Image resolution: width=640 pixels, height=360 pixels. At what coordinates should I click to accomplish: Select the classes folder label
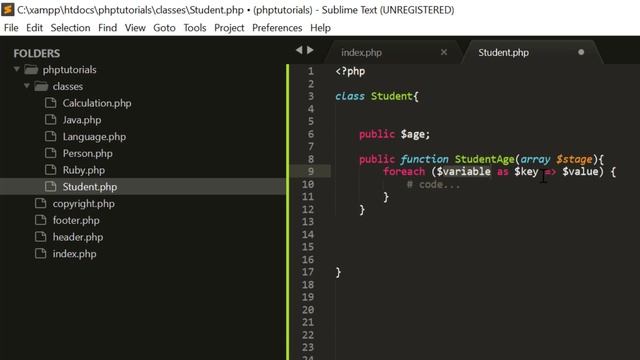coord(68,87)
